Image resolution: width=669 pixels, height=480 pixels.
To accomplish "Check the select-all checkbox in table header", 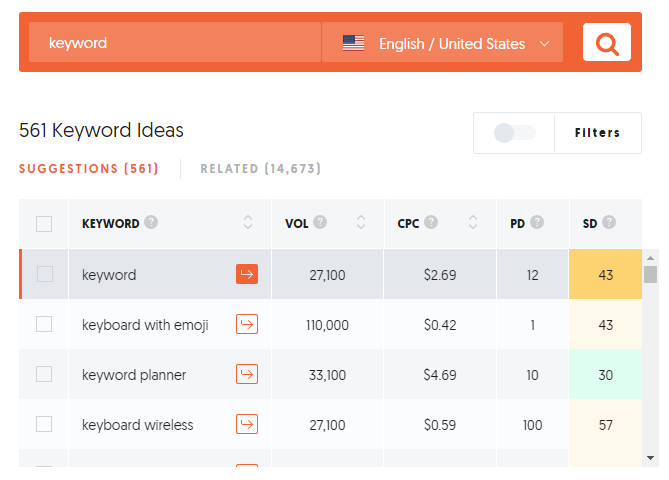I will pos(44,224).
